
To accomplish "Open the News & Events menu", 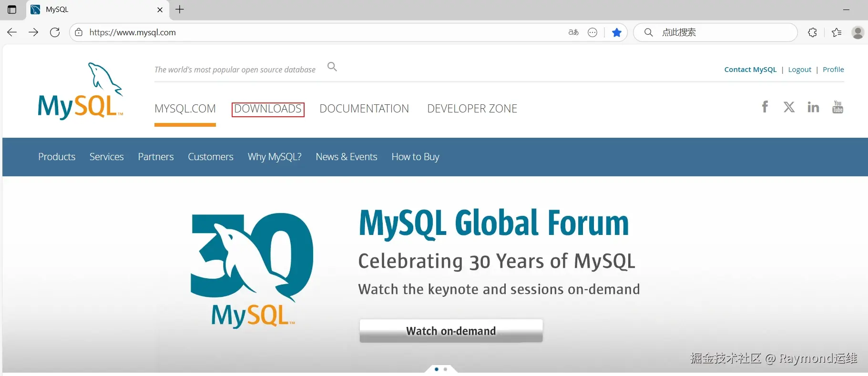I will click(x=347, y=157).
